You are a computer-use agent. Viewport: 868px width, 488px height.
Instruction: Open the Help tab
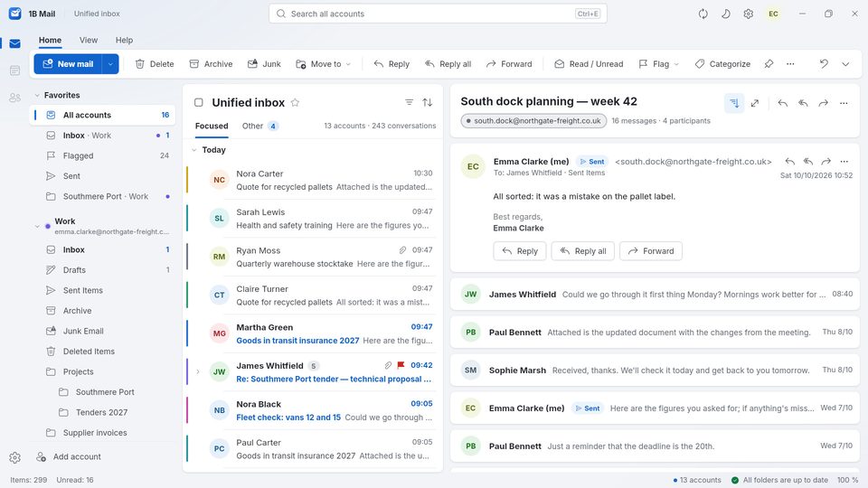(x=124, y=41)
